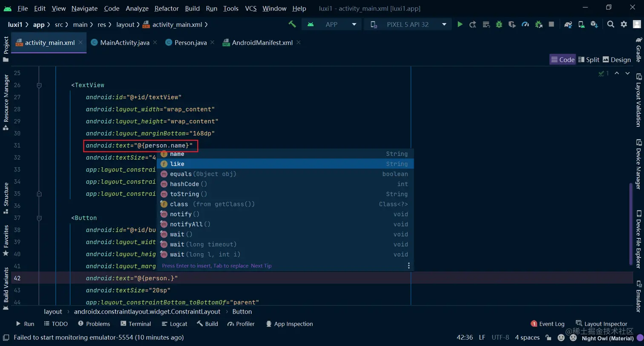Close the activity_main.xml tab
644x346 pixels.
pyautogui.click(x=80, y=43)
